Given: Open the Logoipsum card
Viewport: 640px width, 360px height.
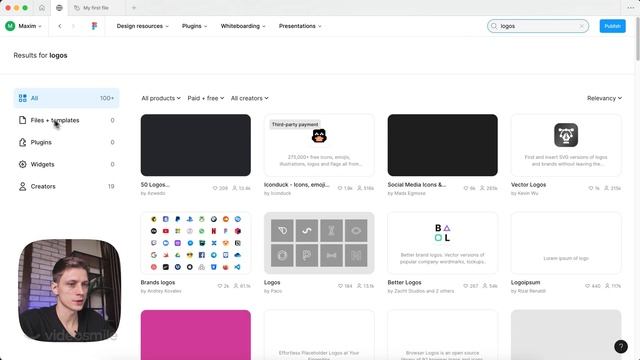Looking at the screenshot, I should [566, 243].
